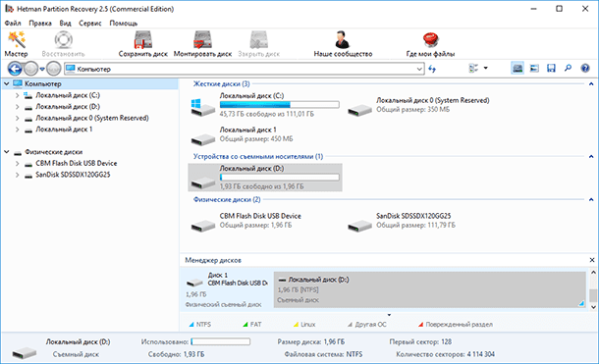Open the Помощь menu
The image size is (599, 364).
coord(124,23)
